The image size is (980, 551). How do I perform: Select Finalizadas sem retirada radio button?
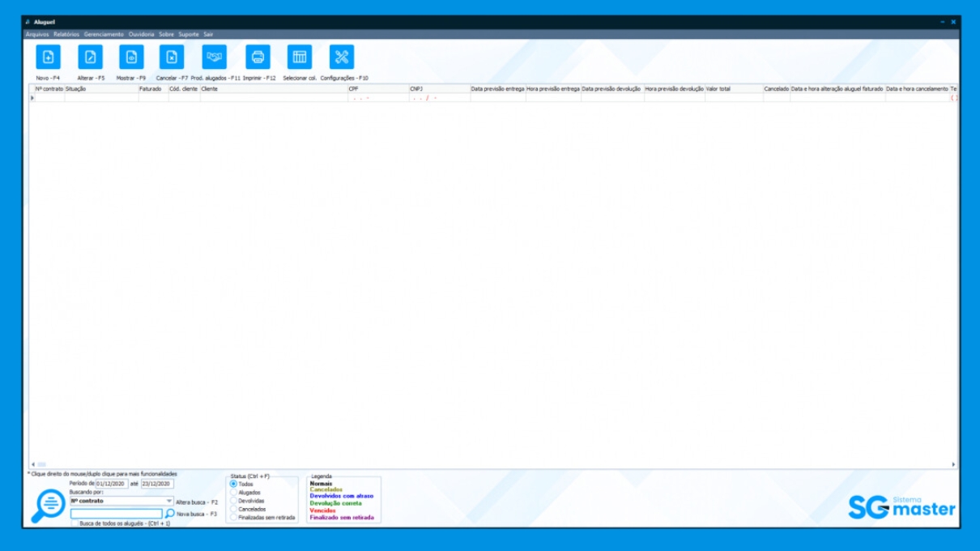234,518
